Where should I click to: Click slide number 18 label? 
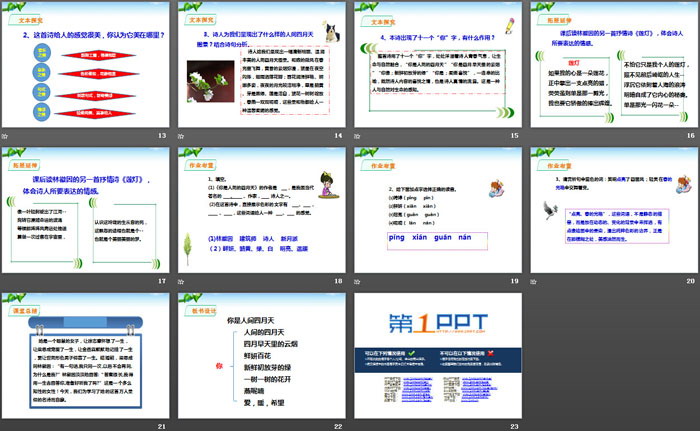coord(338,281)
